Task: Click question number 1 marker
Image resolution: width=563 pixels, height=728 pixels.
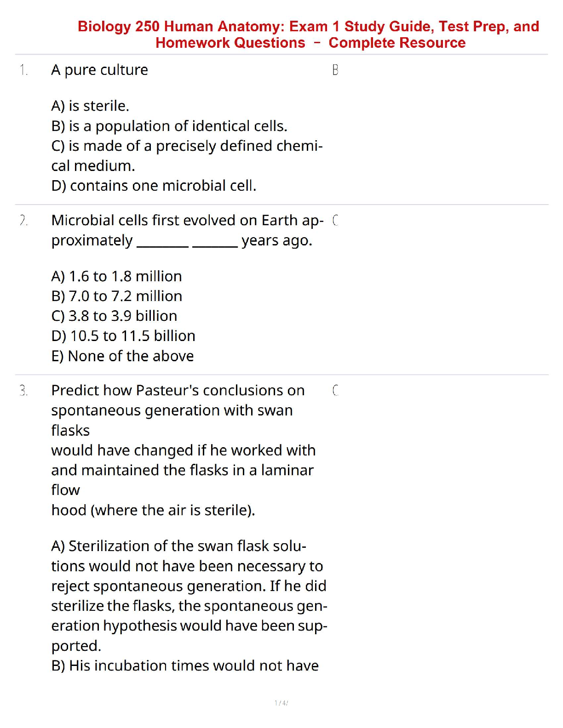Action: 23,70
